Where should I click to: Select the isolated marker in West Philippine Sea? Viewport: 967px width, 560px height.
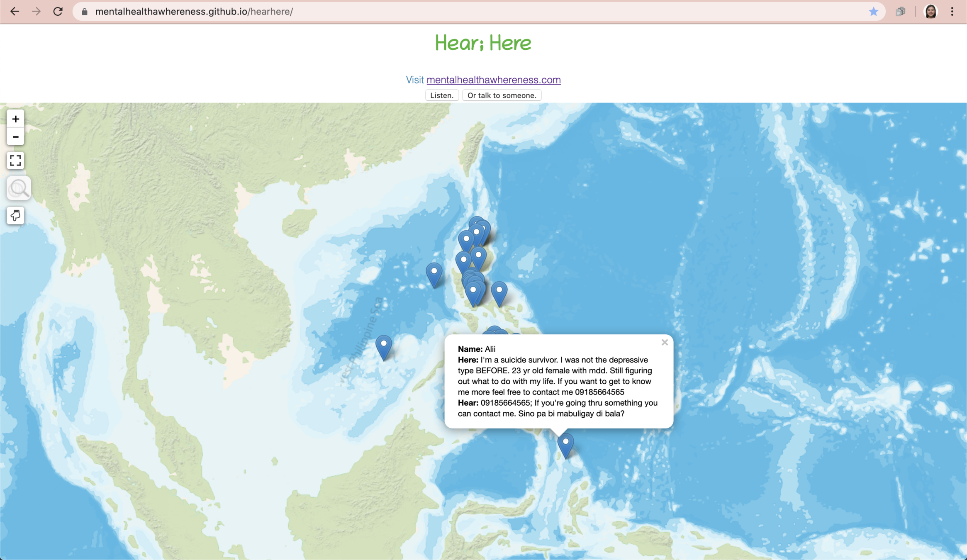(383, 346)
